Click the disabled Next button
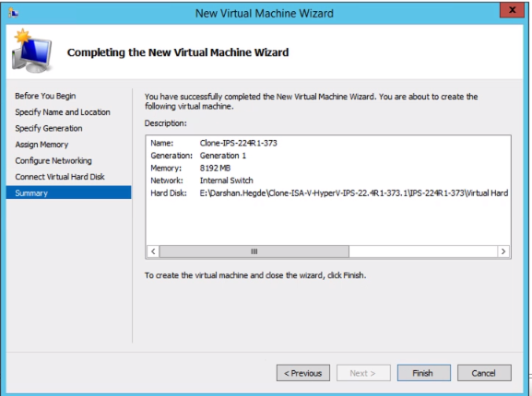This screenshot has height=396, width=532. coord(363,373)
